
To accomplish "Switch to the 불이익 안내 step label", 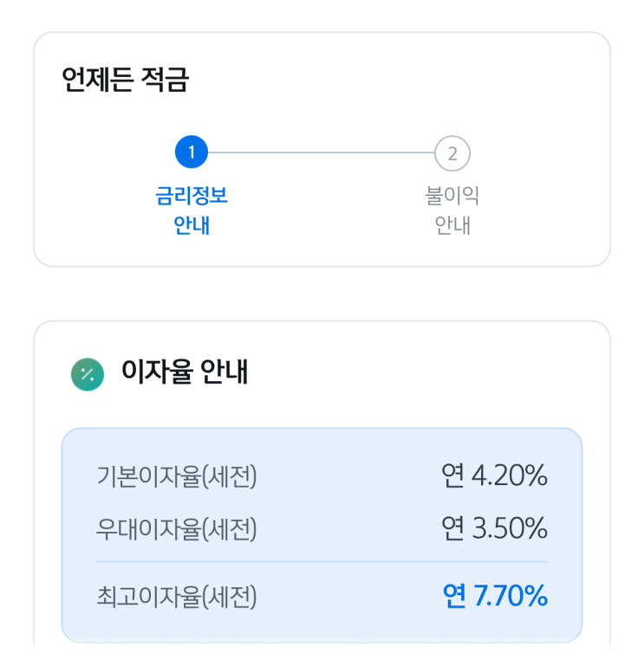I will 452,210.
